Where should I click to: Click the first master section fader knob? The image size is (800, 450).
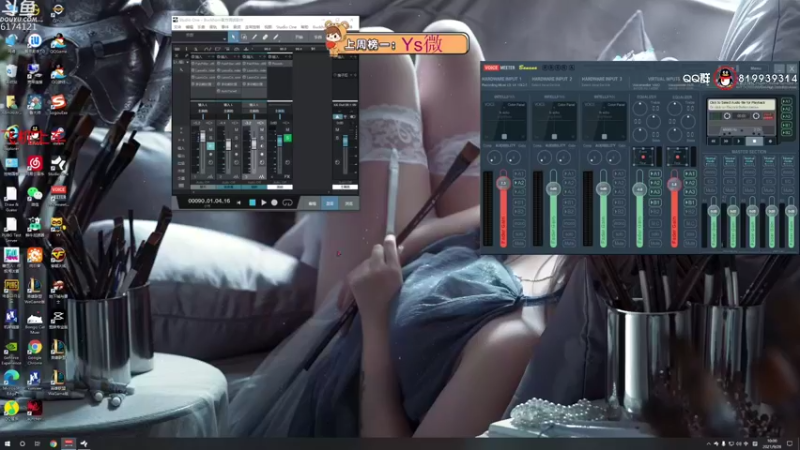(713, 211)
